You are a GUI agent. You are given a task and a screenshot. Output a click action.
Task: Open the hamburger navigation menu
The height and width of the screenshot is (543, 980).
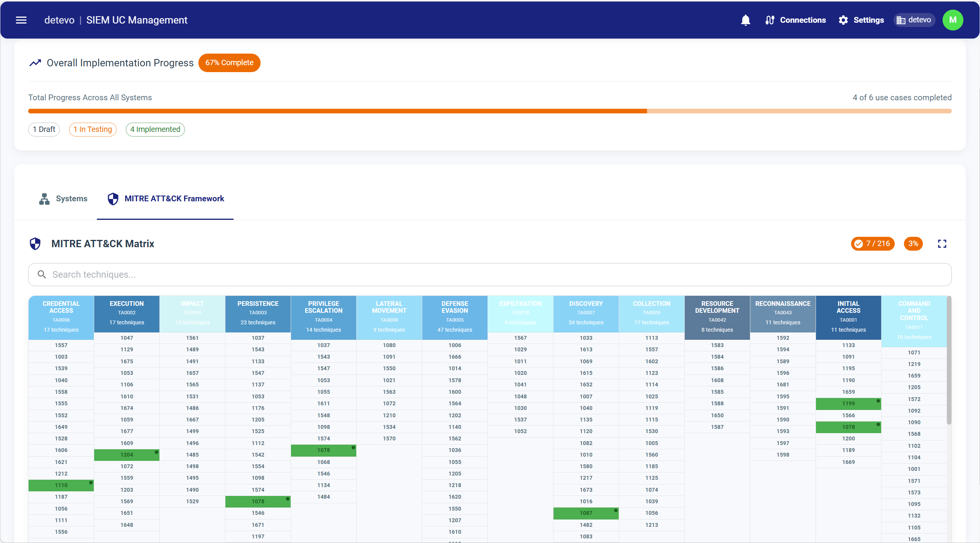coord(21,20)
